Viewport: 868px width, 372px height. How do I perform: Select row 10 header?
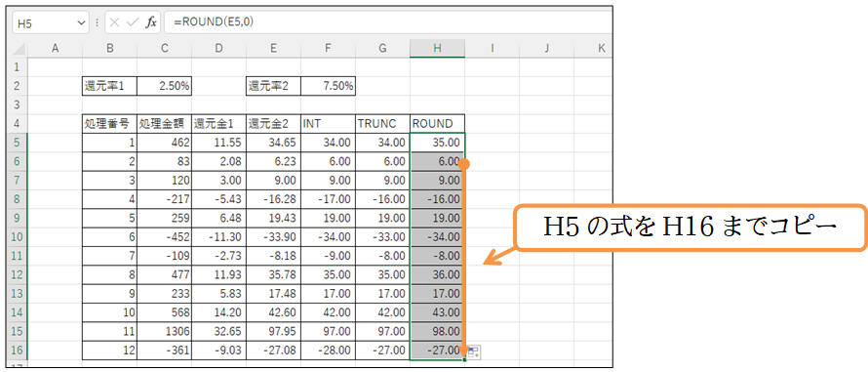coord(16,236)
